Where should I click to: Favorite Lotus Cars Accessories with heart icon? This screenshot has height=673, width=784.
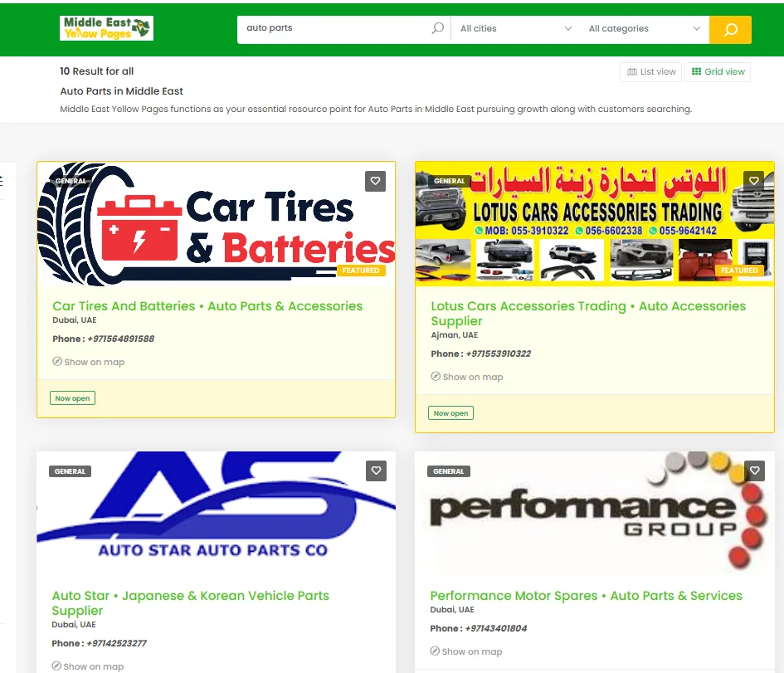point(753,181)
